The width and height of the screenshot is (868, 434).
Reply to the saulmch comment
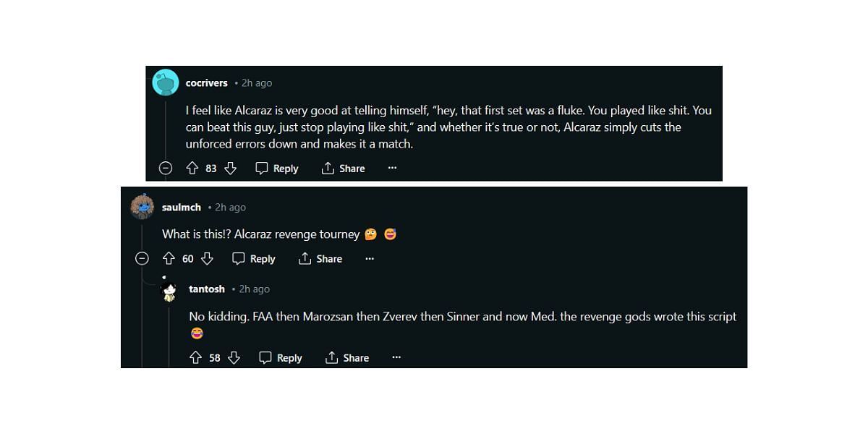tap(254, 259)
